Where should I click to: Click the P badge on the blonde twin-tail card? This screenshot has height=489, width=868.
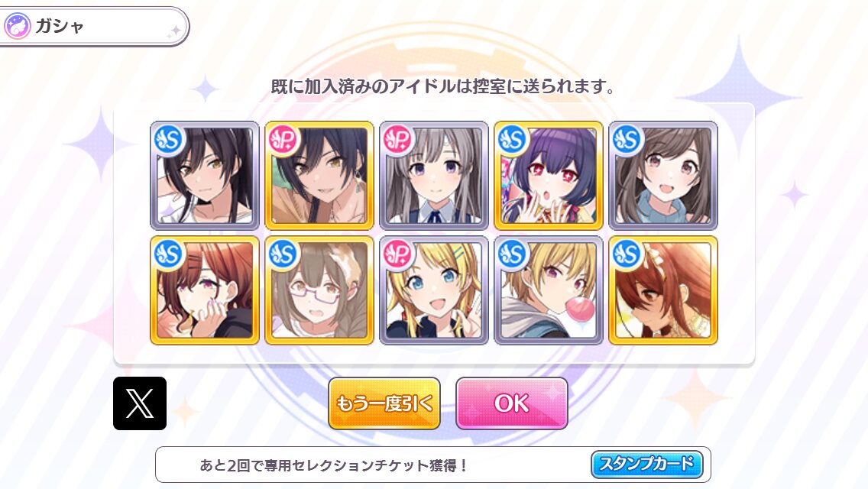pos(397,254)
